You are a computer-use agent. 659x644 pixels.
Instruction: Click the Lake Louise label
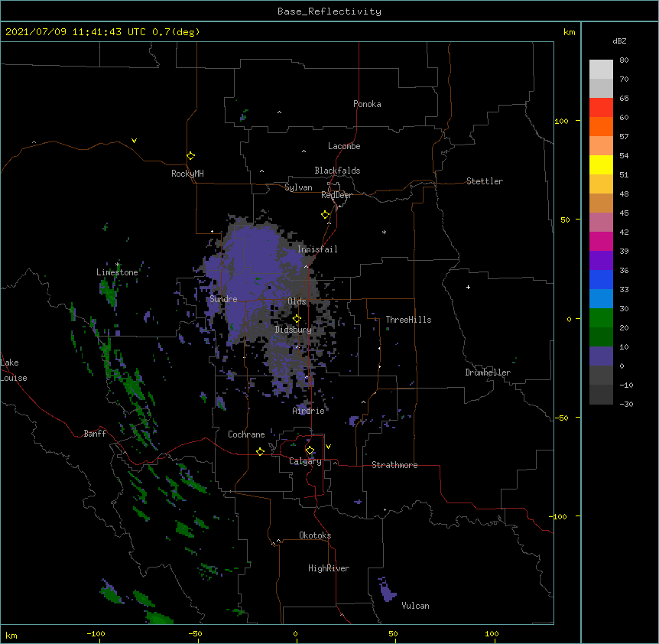(14, 370)
